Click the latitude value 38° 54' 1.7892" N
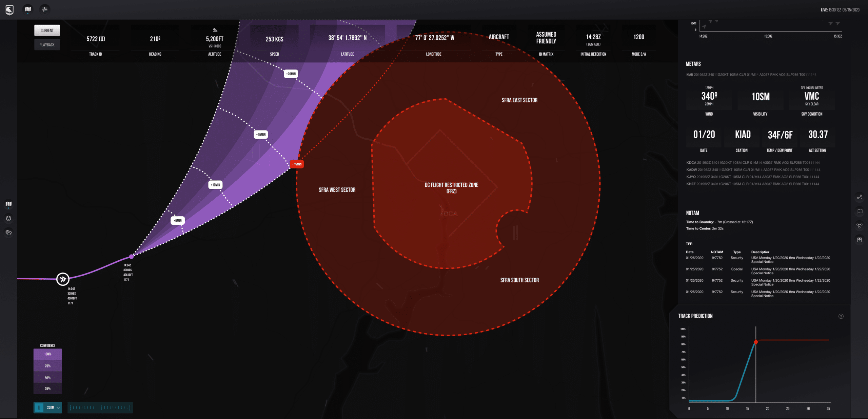 tap(347, 38)
